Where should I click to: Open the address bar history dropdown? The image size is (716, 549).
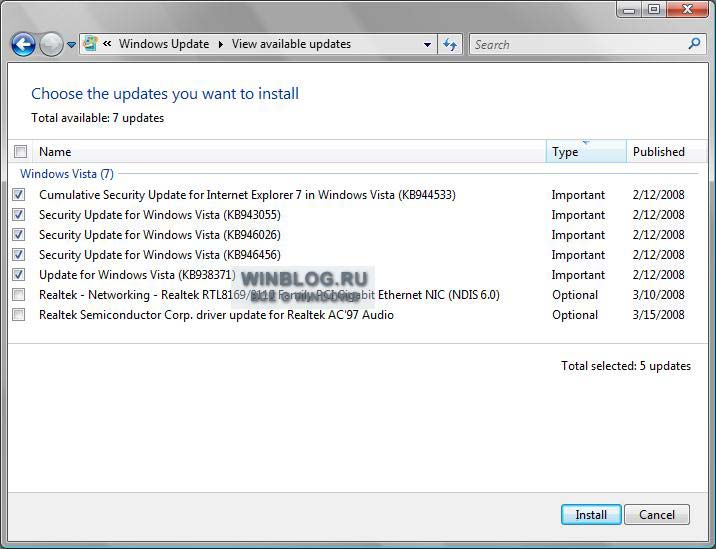(x=427, y=45)
